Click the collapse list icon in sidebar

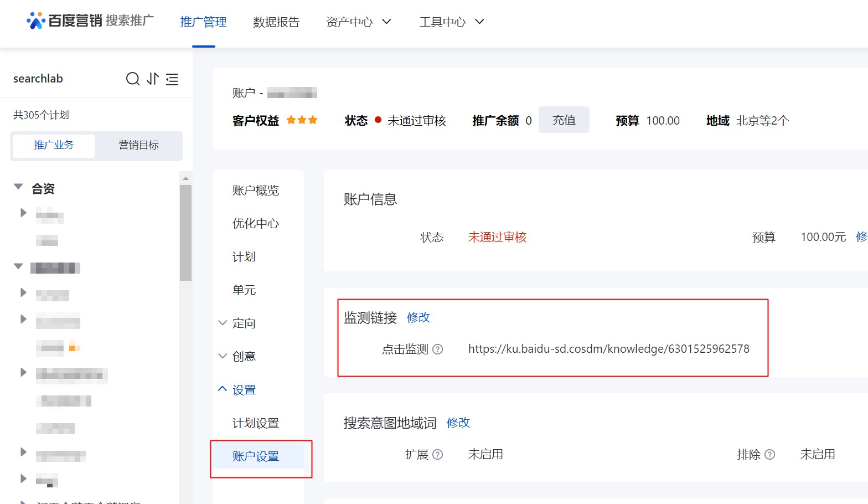pos(172,79)
